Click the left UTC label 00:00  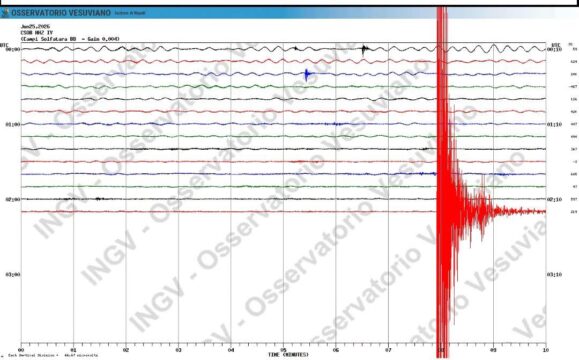coord(13,49)
